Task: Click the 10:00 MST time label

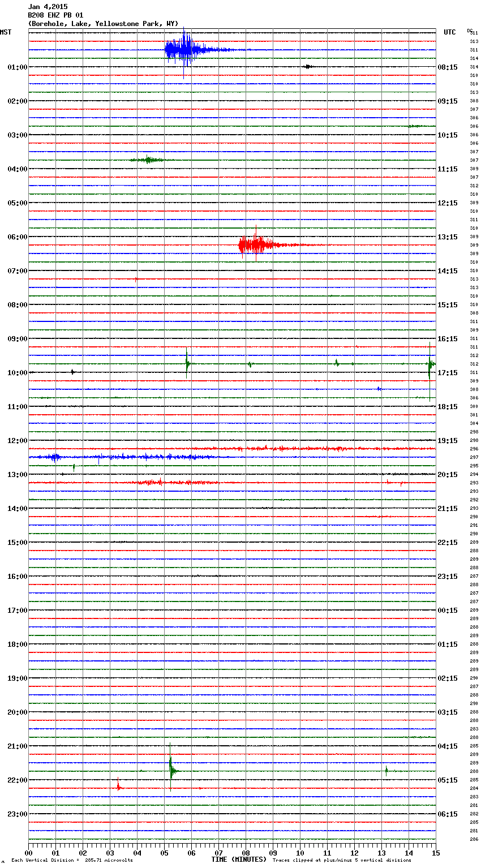Action: tap(17, 373)
